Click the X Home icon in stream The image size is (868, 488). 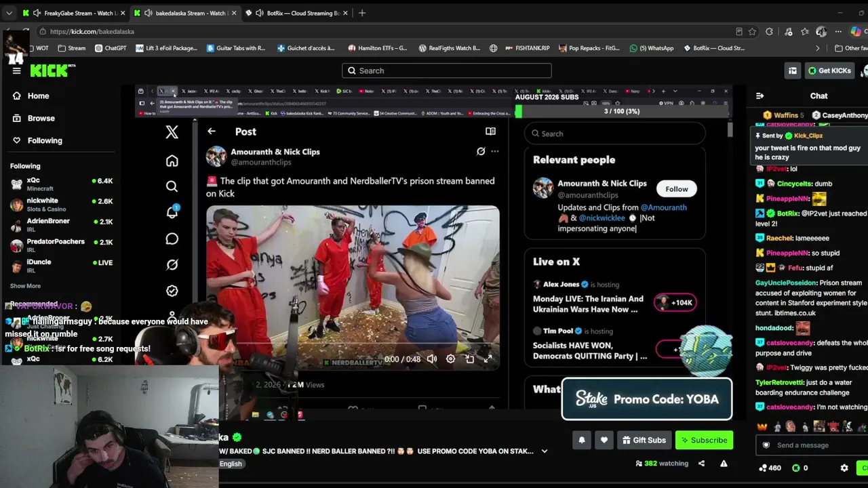pos(172,161)
